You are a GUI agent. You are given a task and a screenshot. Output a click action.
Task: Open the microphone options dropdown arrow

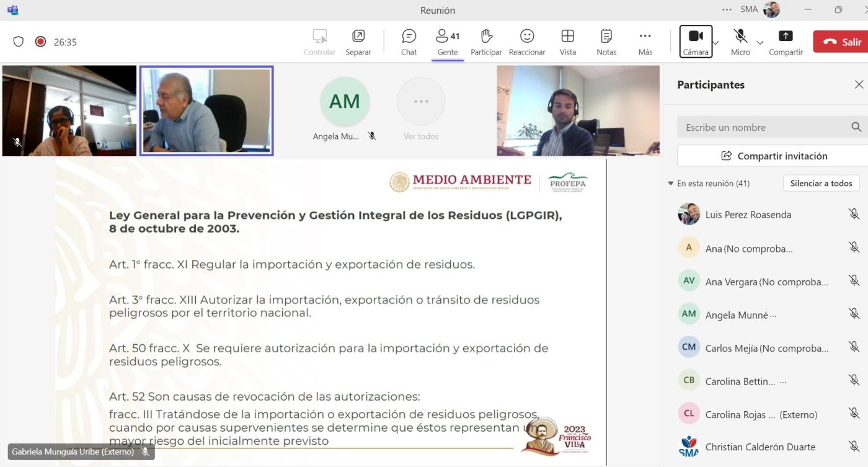pyautogui.click(x=760, y=42)
